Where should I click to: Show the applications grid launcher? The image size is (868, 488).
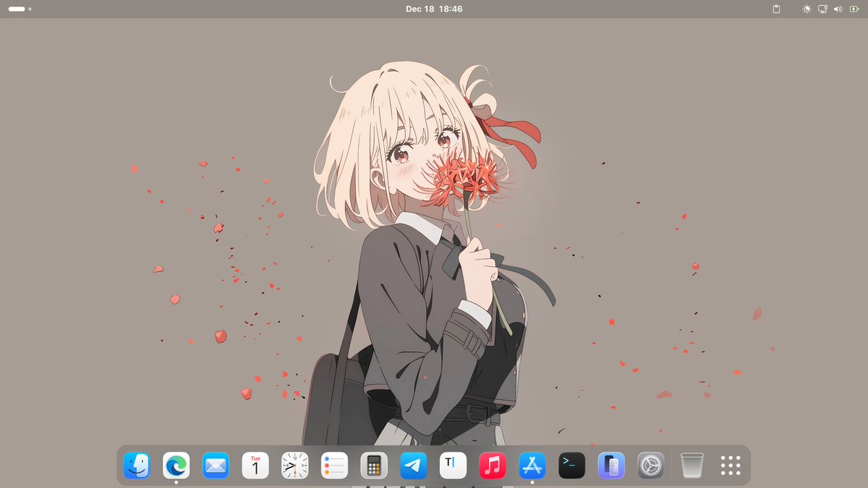point(731,466)
